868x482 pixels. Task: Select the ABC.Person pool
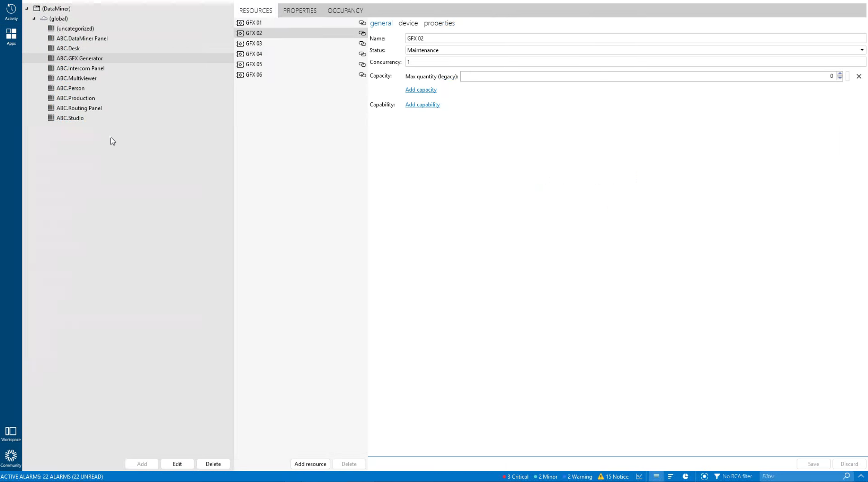70,88
